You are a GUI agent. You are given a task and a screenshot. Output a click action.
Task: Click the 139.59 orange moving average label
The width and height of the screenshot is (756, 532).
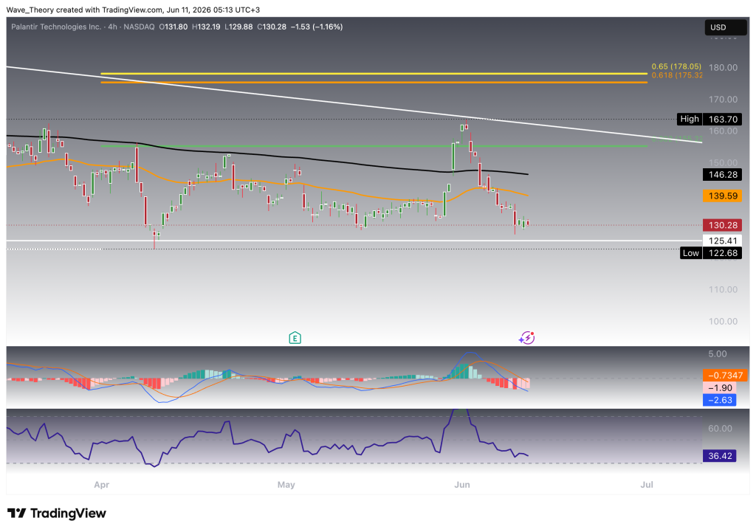coord(722,196)
